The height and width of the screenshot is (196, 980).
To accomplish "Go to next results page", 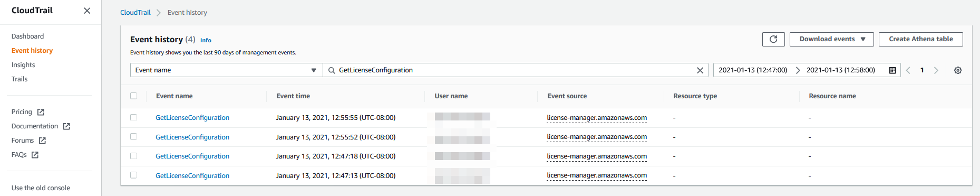I will coord(936,70).
